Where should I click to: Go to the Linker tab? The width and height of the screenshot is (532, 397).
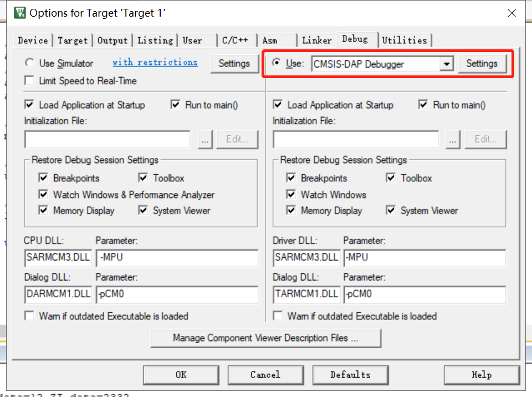point(317,40)
